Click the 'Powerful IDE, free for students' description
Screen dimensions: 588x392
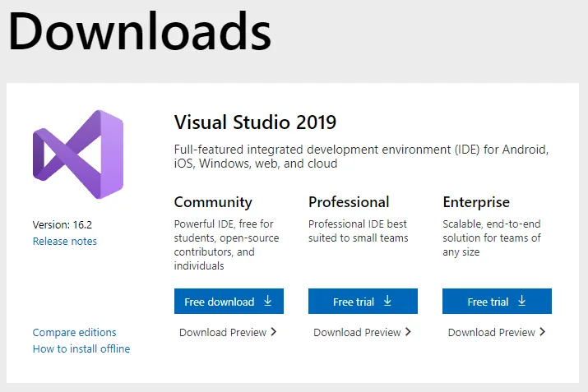pos(226,245)
